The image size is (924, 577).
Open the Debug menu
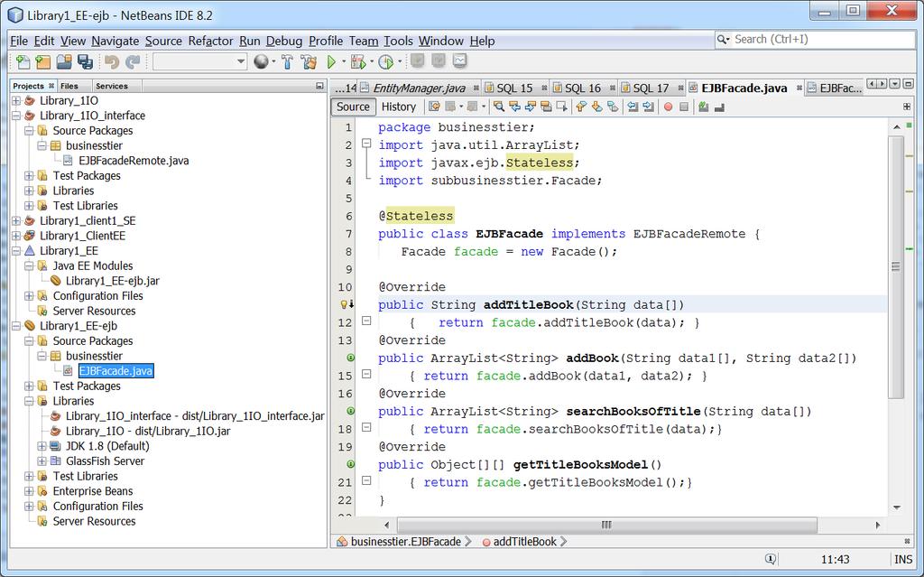[284, 41]
